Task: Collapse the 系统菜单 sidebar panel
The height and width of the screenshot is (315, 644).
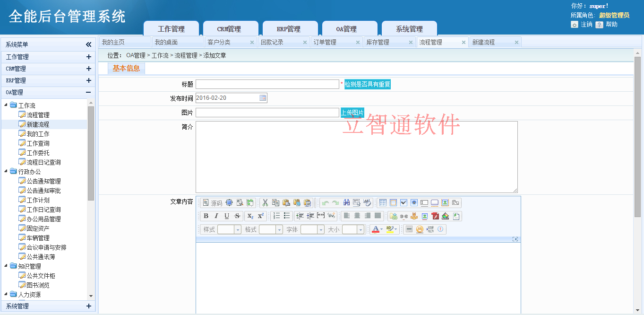Action: 88,44
